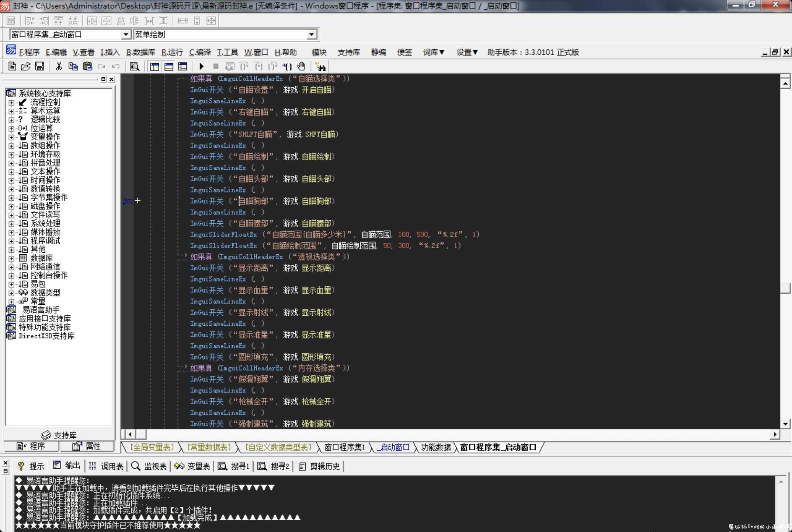Click the code editor vertical scrollbar thumb
Screen dimensions: 792x532
click(785, 288)
